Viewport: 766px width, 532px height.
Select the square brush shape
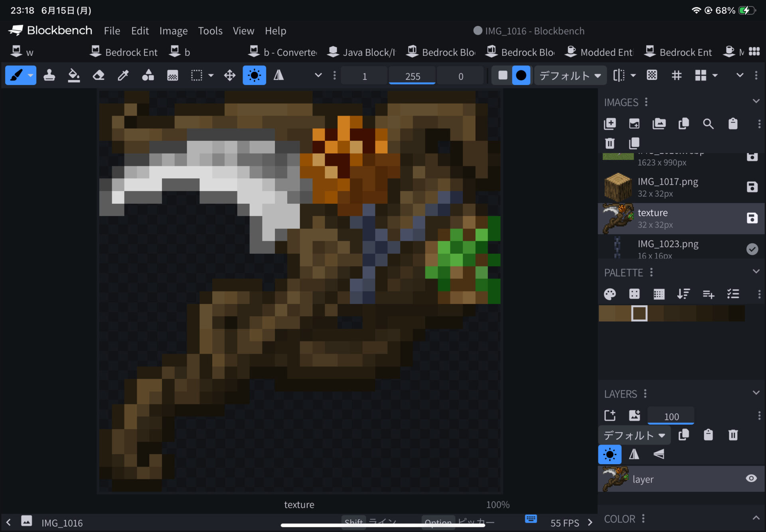(503, 75)
